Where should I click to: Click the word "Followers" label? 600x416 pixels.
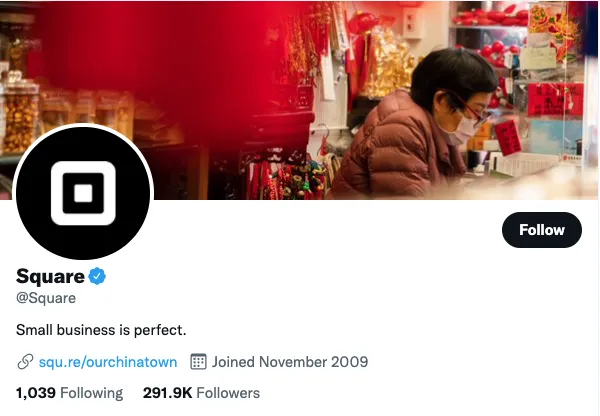(228, 393)
